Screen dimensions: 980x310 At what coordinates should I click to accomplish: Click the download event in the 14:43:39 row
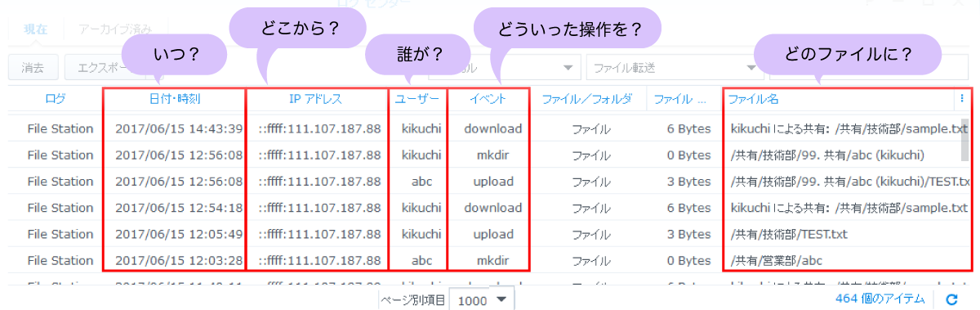tap(492, 128)
